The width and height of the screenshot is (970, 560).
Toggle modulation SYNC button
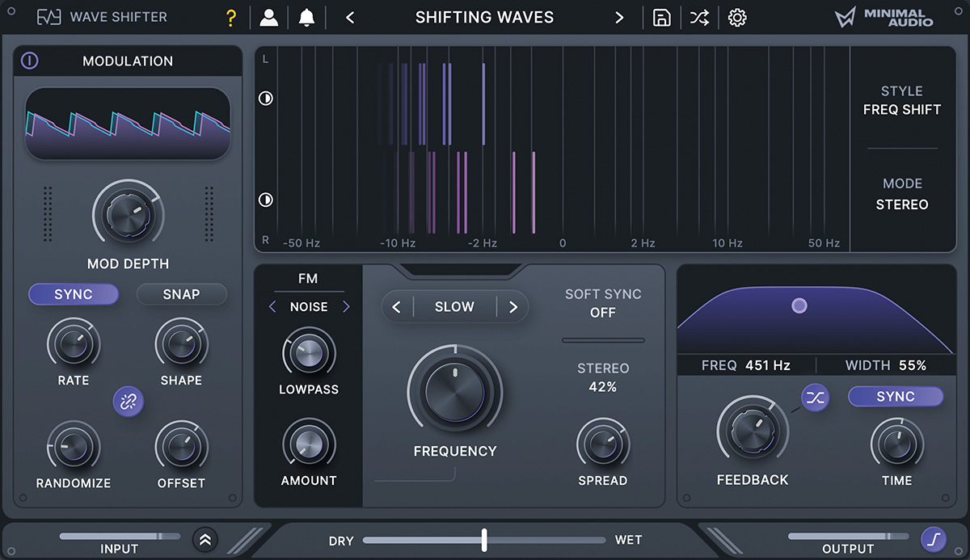point(74,294)
